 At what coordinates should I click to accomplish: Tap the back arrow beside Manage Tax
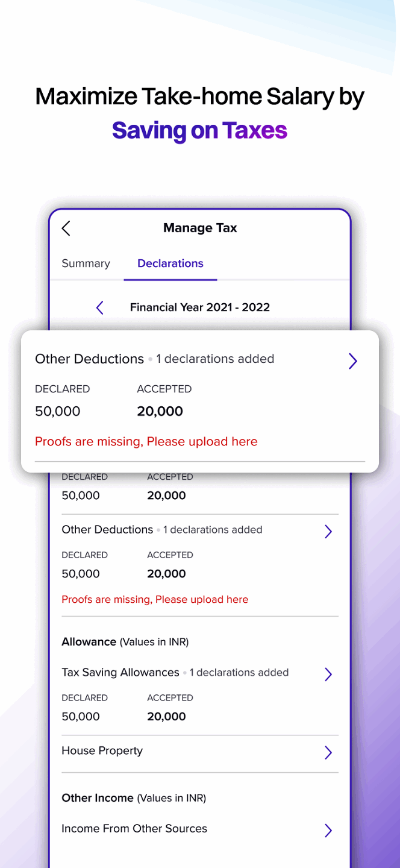point(66,228)
